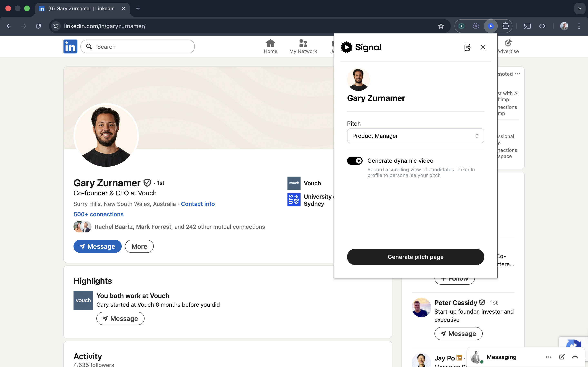The image size is (588, 367).
Task: Click the blue Signal extension icon in toolbar
Action: pyautogui.click(x=491, y=26)
